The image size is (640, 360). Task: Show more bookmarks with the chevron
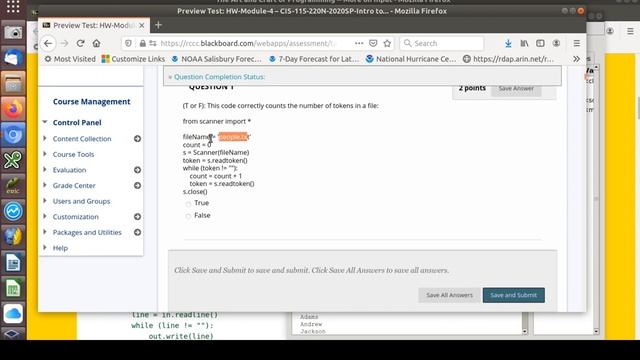[x=576, y=59]
